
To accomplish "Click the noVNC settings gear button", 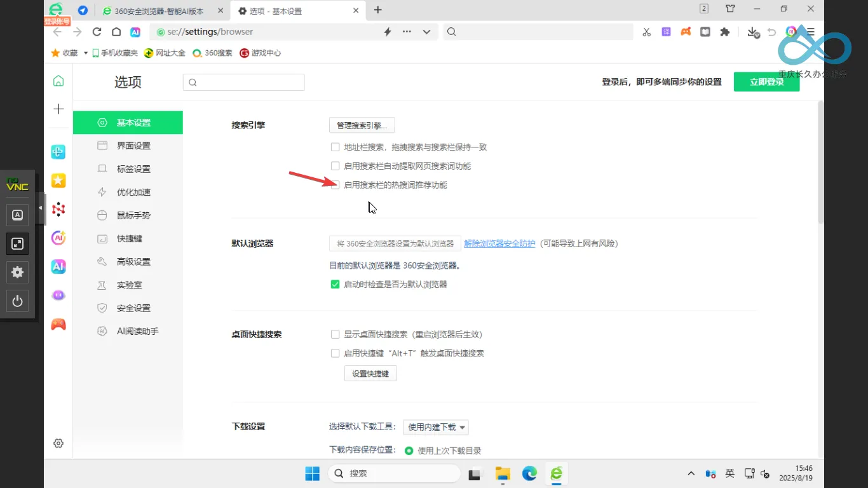I will (17, 273).
